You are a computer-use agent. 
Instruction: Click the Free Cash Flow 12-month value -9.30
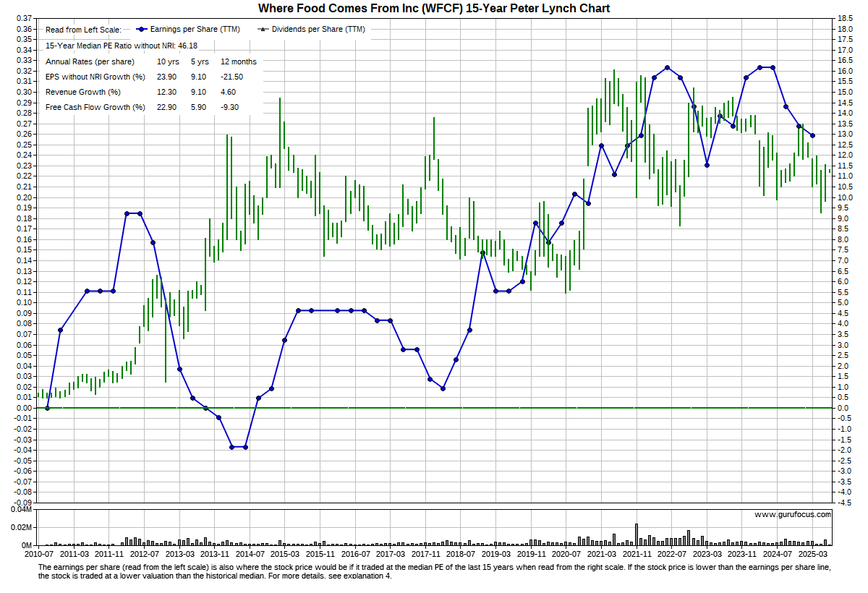click(230, 107)
